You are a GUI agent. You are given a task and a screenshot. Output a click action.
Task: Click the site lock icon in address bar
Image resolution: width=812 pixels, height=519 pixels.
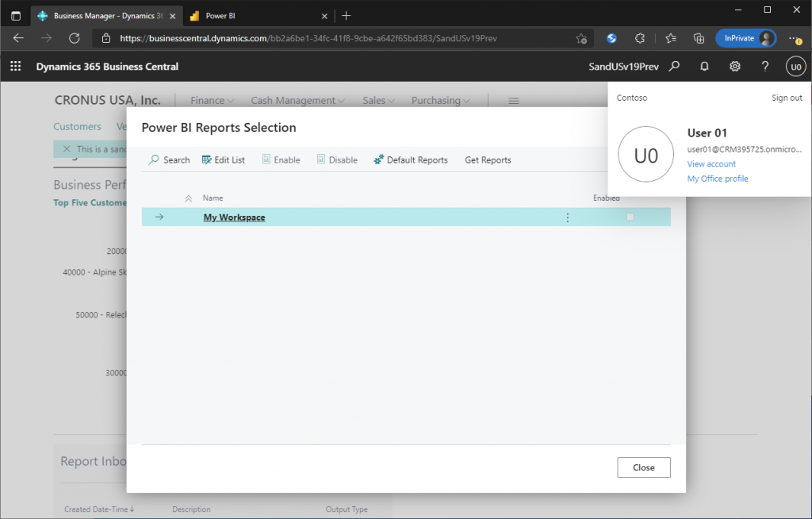click(x=106, y=38)
